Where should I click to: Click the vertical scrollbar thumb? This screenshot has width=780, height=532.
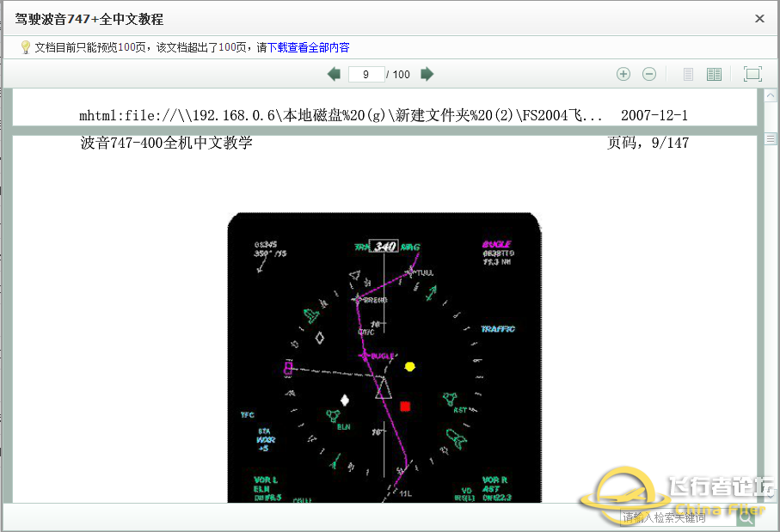[771, 138]
